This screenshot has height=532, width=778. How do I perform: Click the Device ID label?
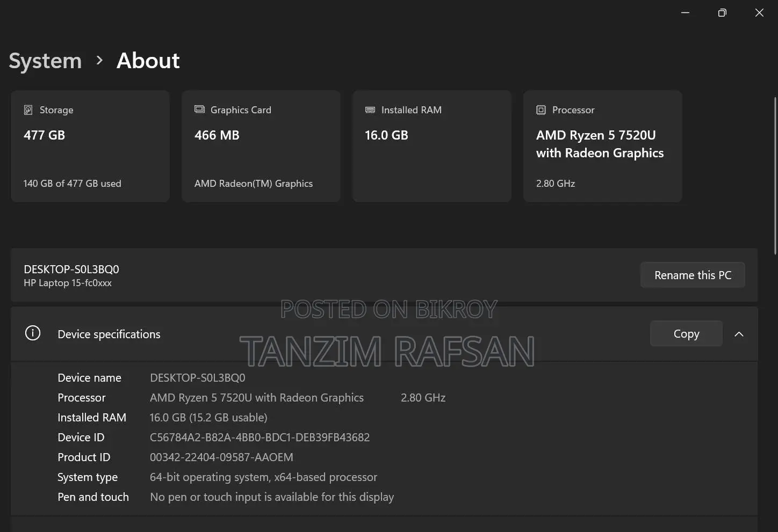[x=81, y=438]
